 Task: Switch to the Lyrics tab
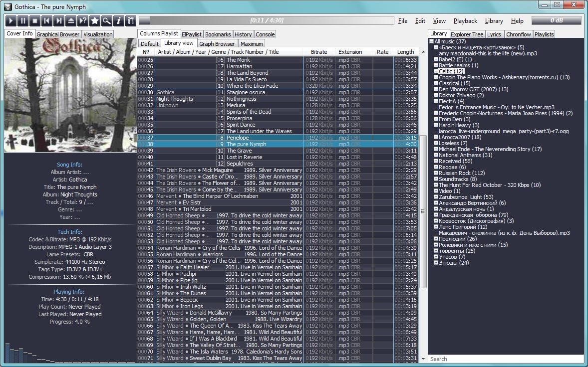tap(494, 34)
